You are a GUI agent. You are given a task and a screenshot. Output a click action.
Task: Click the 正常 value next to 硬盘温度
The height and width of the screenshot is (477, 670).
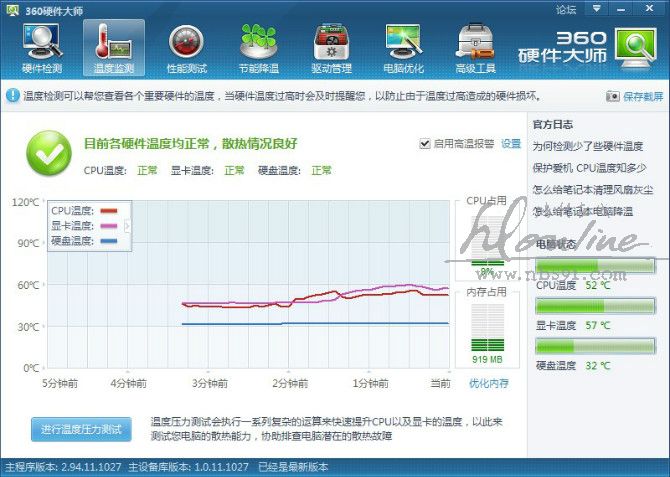tap(321, 171)
